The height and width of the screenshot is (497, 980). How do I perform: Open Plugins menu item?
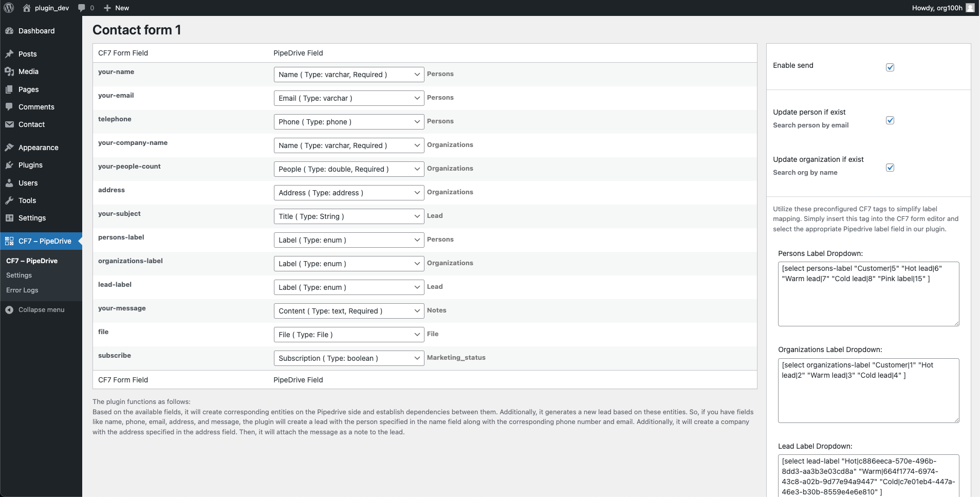click(x=41, y=165)
